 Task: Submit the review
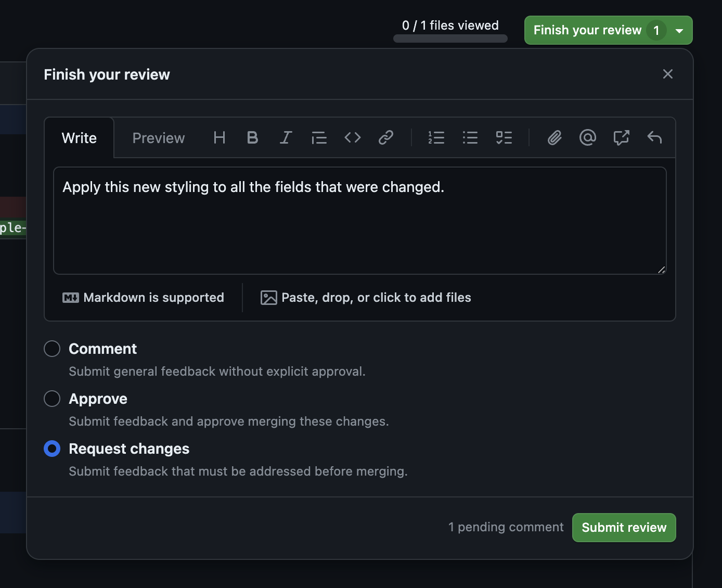[624, 528]
